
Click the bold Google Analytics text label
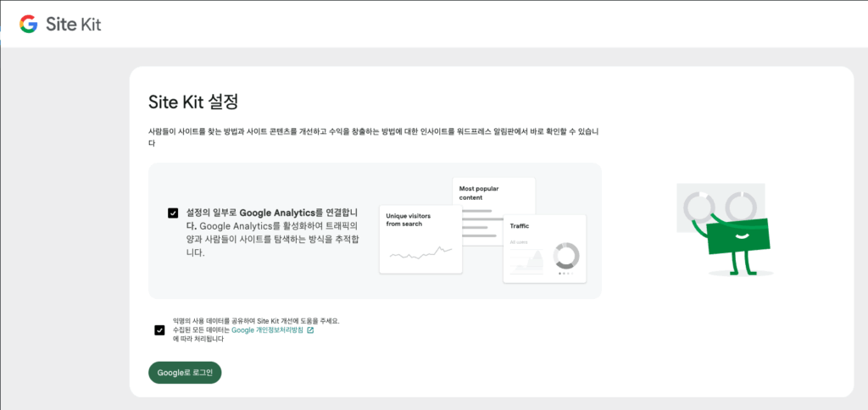click(x=276, y=213)
